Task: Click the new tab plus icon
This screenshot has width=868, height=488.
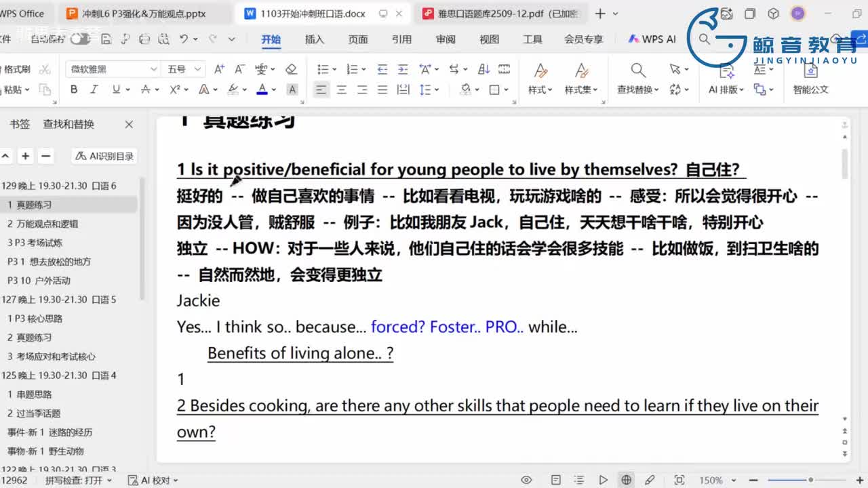Action: 600,14
